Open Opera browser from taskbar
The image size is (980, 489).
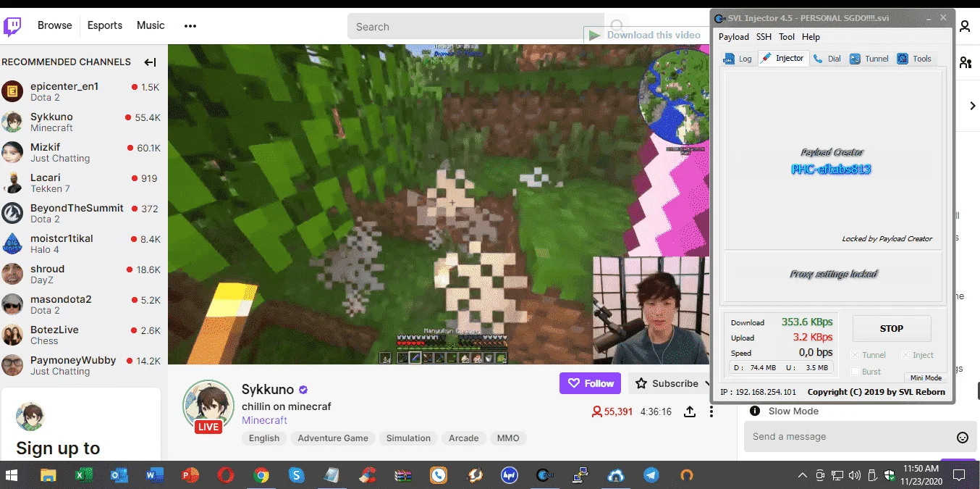click(x=226, y=475)
